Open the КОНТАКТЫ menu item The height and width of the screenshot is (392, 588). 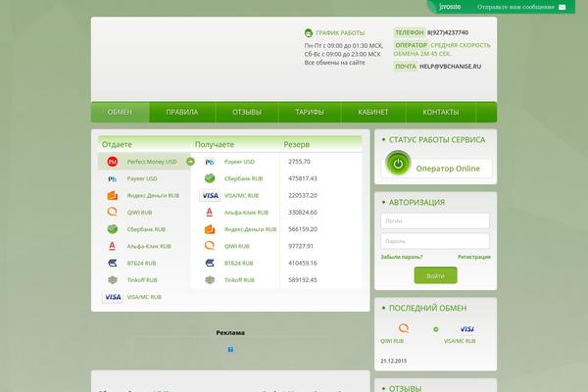[x=441, y=112]
